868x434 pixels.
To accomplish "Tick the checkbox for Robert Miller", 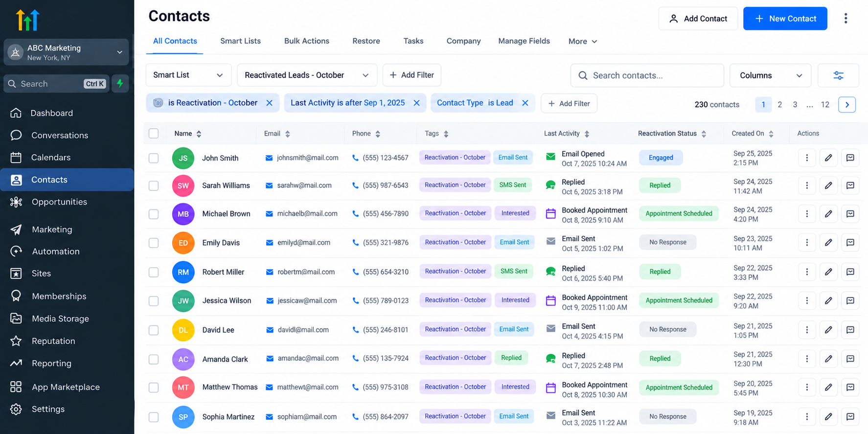I will tap(154, 272).
